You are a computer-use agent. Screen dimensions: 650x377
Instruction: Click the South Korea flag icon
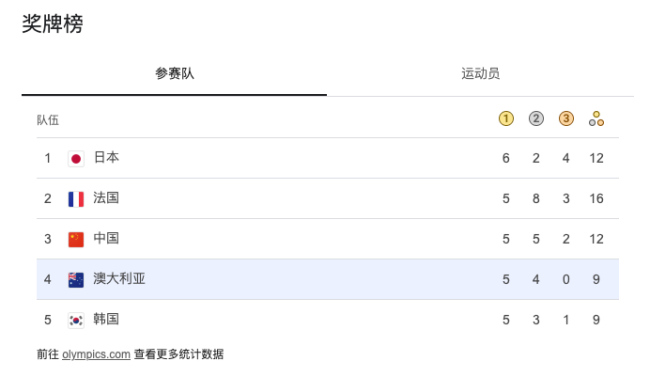pos(76,320)
